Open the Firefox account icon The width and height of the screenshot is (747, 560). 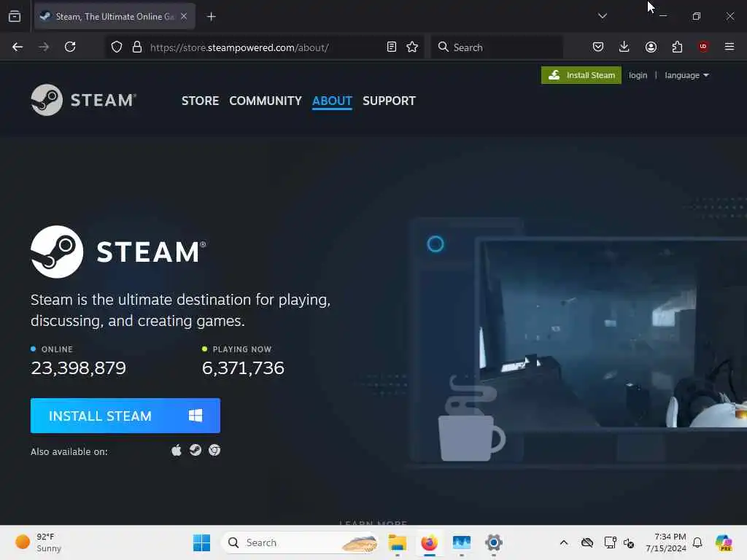[x=651, y=47]
